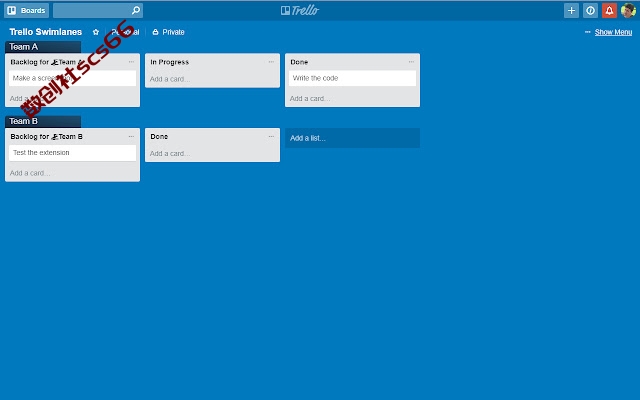Viewport: 640px width, 400px height.
Task: Open the Make a screenshot card
Action: point(73,78)
